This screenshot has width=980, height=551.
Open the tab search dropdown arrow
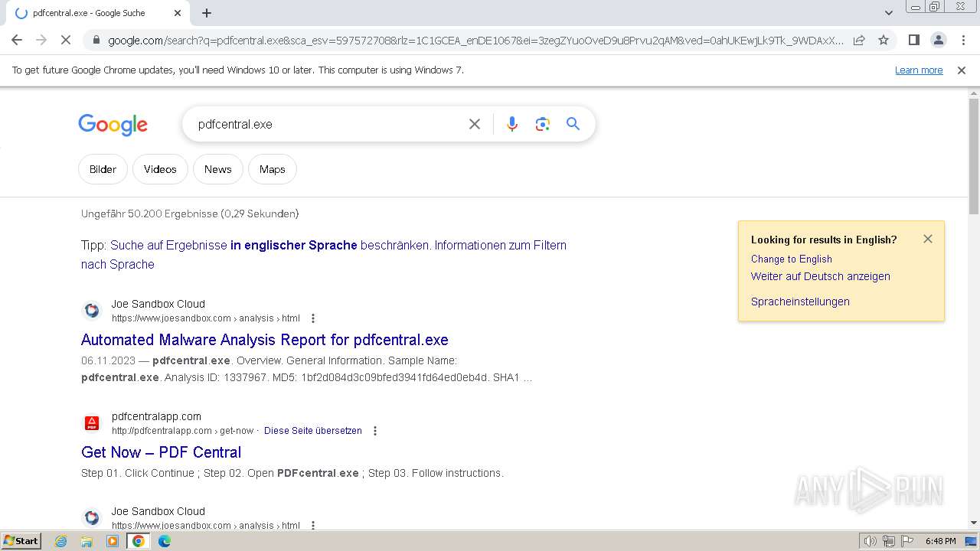coord(889,13)
